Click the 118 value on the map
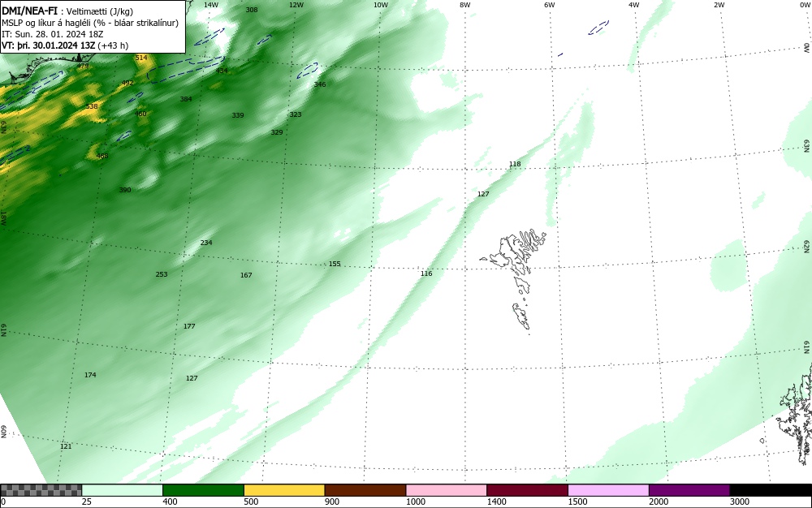The image size is (812, 508). 515,164
